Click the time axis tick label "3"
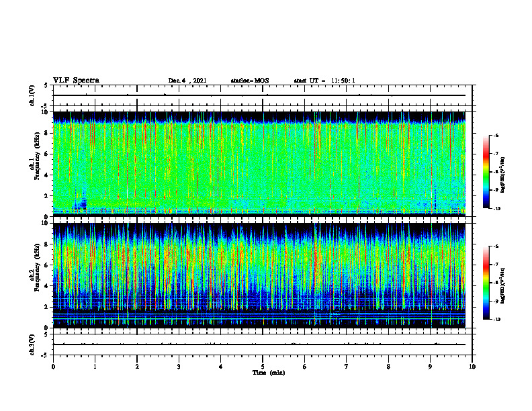This screenshot has height=411, width=532. click(x=179, y=367)
